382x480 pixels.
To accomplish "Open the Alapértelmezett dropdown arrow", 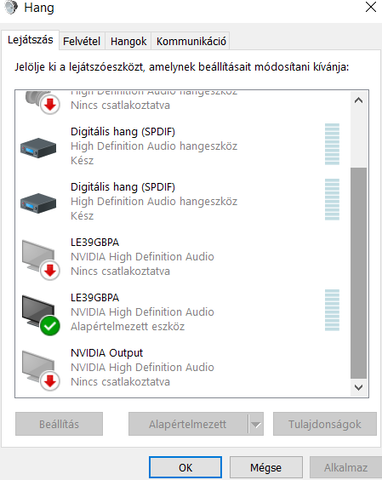I will [256, 424].
